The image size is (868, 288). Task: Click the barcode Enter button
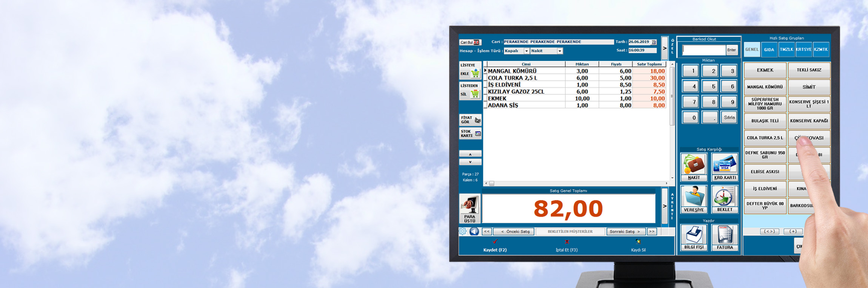pyautogui.click(x=731, y=50)
